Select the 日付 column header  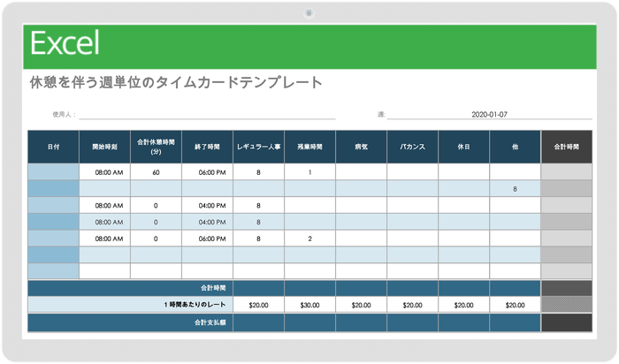click(53, 147)
